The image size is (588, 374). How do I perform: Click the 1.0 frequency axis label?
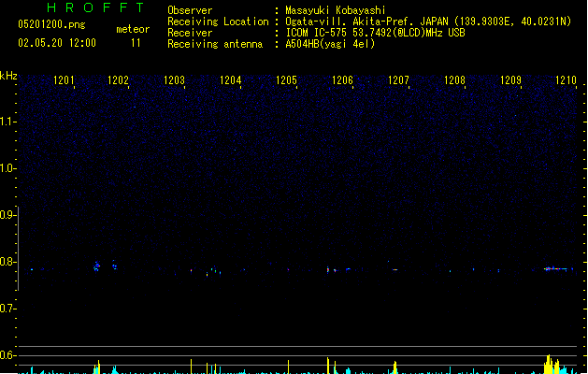(7, 168)
